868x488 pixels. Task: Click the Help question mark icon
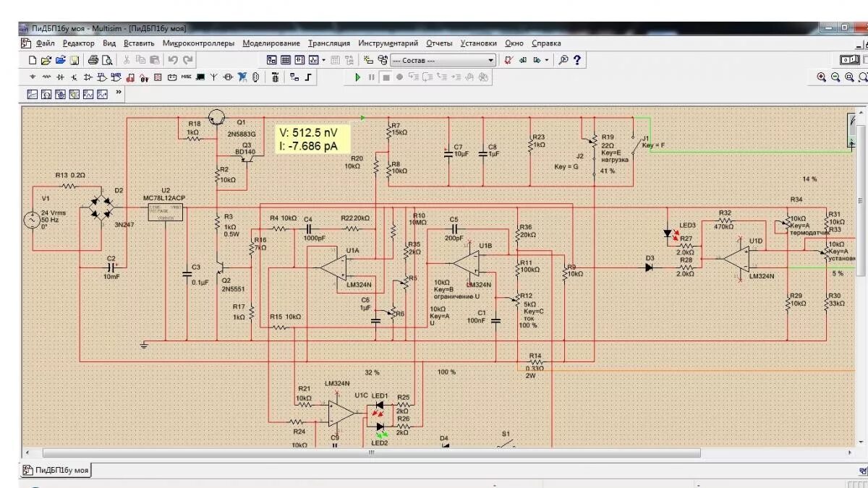pyautogui.click(x=576, y=60)
